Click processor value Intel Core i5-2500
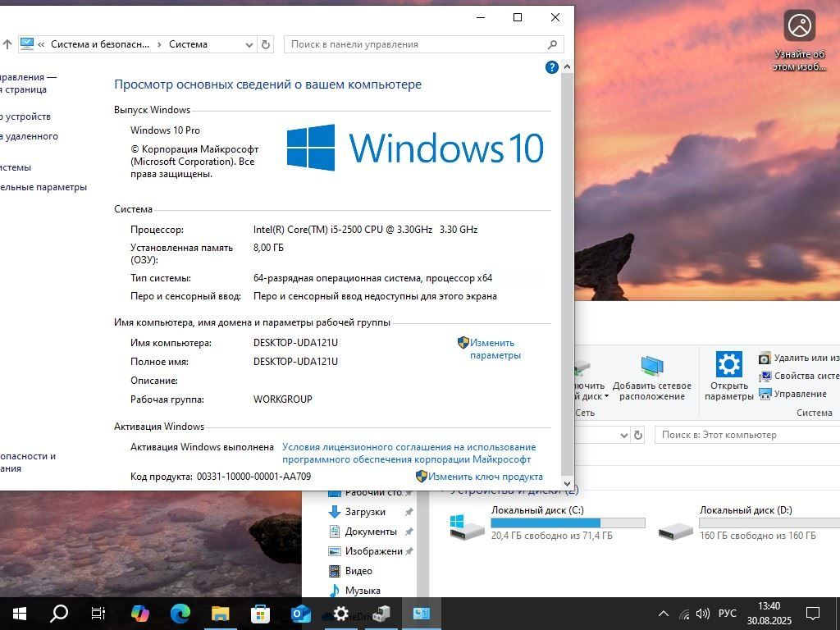Viewport: 840px width, 630px height. tap(365, 230)
